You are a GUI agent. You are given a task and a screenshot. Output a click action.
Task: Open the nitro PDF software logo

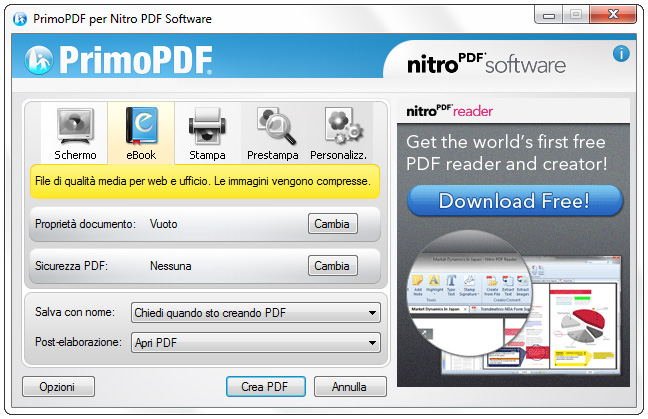486,64
